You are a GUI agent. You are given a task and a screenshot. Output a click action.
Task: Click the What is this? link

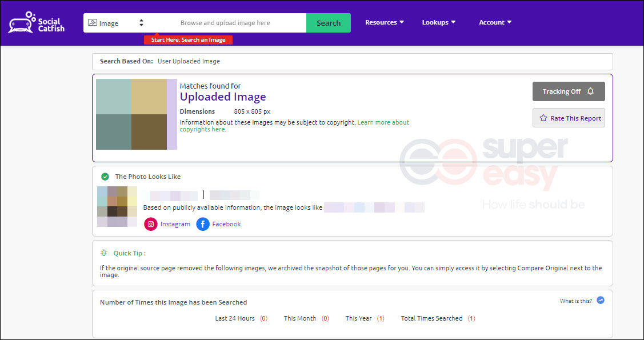pos(576,301)
